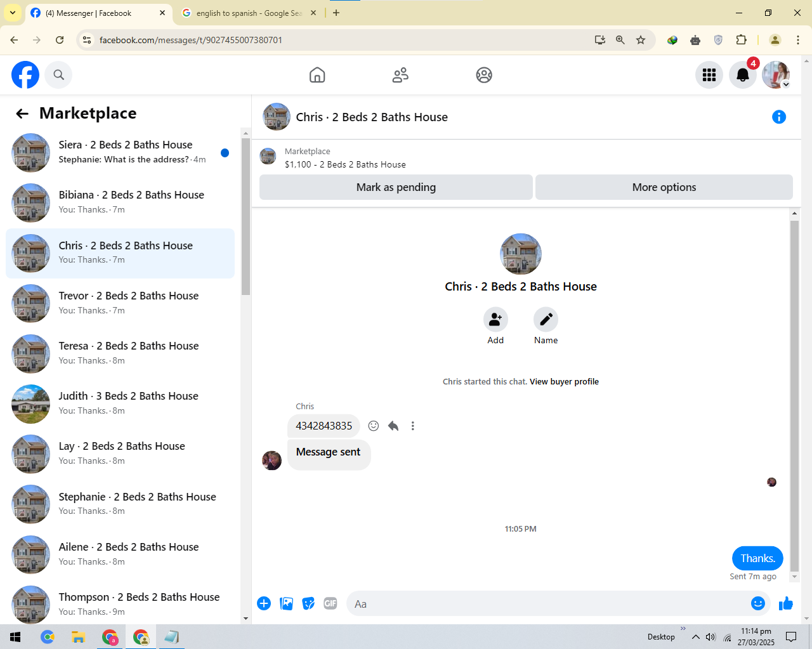Screen dimensions: 812x649
Task: React to message 4342843835
Action: pyautogui.click(x=374, y=426)
